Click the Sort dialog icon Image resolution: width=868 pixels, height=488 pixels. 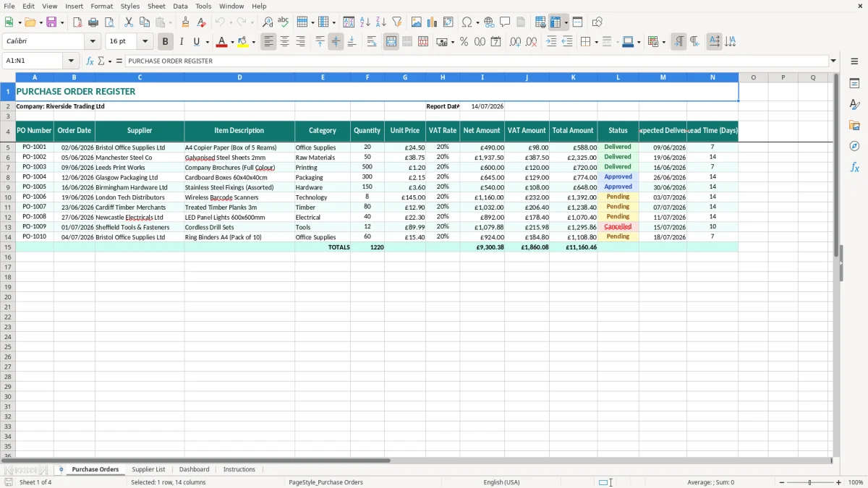349,22
